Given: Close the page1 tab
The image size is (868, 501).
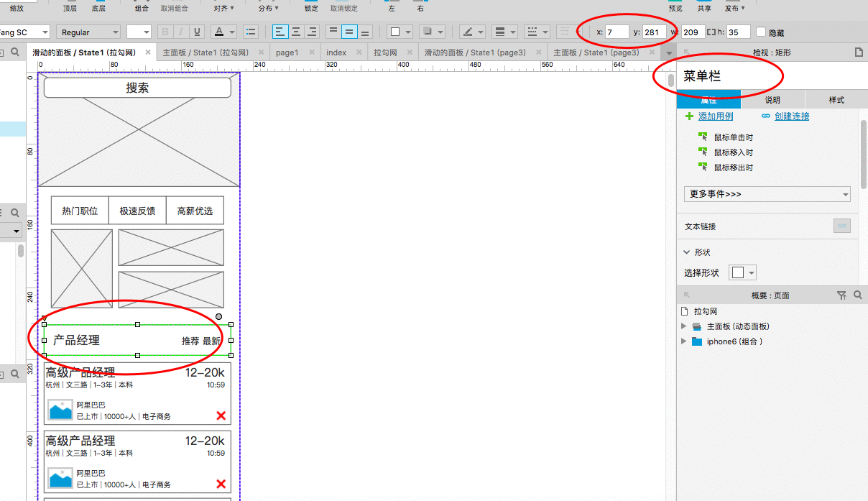Looking at the screenshot, I should (311, 52).
